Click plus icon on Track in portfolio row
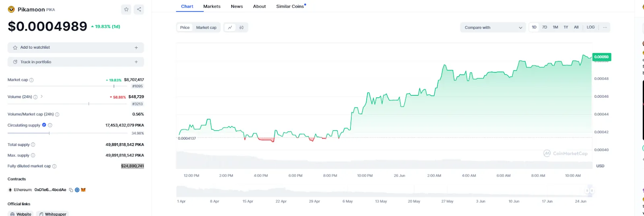This screenshot has width=644, height=216. click(136, 62)
